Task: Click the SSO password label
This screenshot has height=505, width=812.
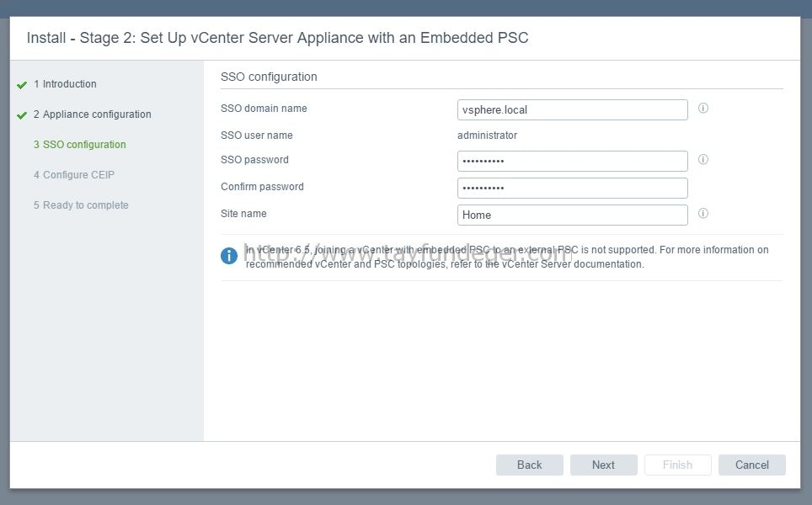Action: tap(254, 159)
